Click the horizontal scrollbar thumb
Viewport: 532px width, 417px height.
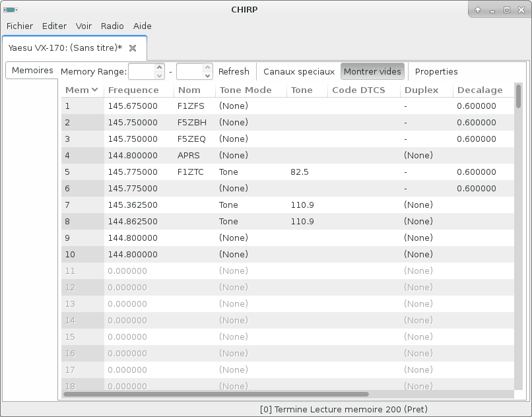(216, 395)
